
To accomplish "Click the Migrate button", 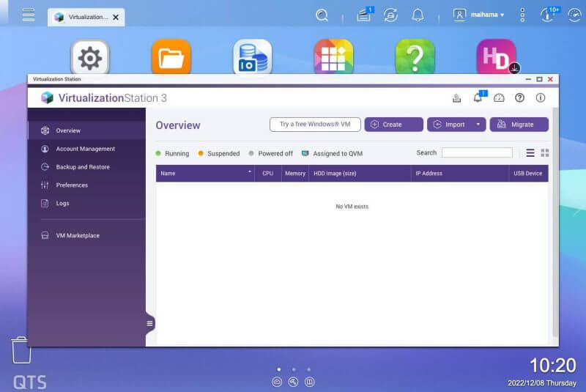I will [x=519, y=125].
